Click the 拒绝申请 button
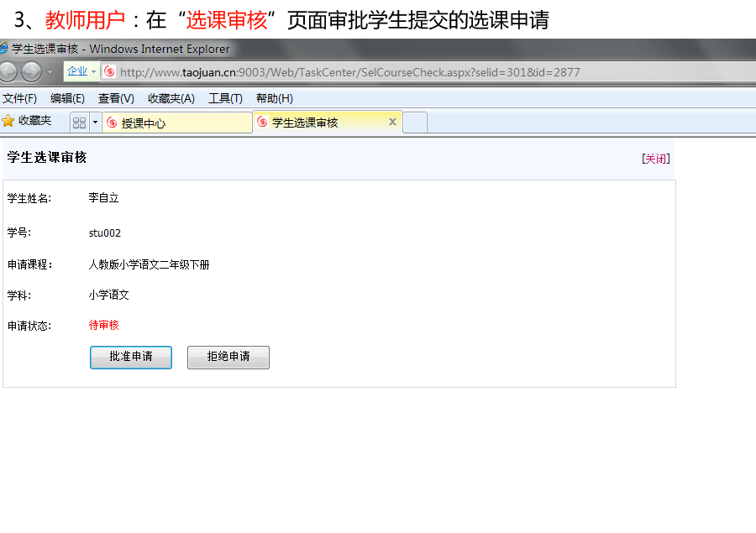This screenshot has height=533, width=756. click(x=228, y=357)
